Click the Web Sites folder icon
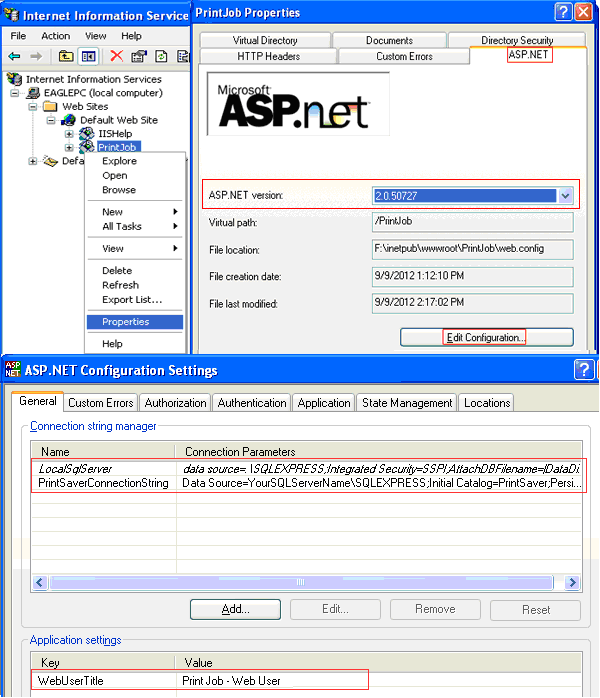 coord(50,106)
